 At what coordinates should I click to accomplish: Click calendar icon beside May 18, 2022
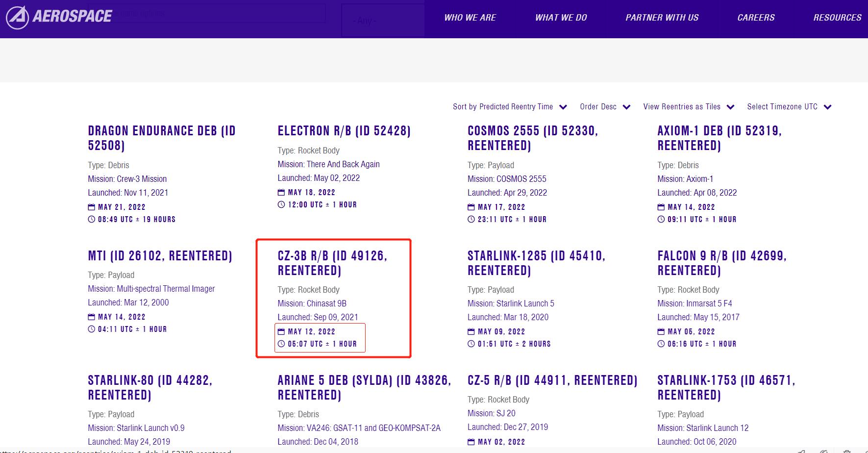click(281, 192)
